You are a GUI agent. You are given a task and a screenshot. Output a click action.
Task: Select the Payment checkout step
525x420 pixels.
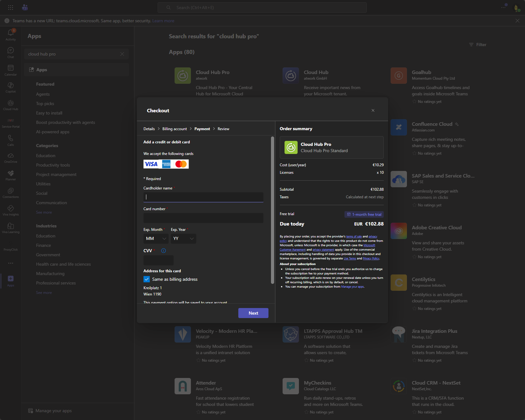coord(202,129)
